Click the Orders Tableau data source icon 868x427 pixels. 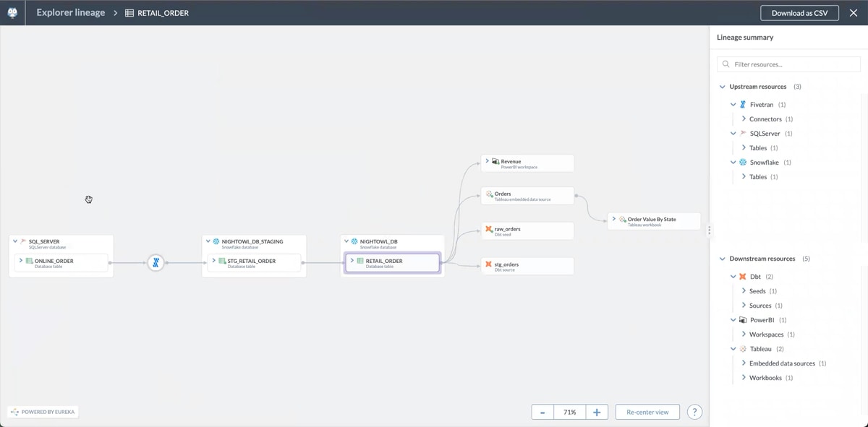coord(490,194)
